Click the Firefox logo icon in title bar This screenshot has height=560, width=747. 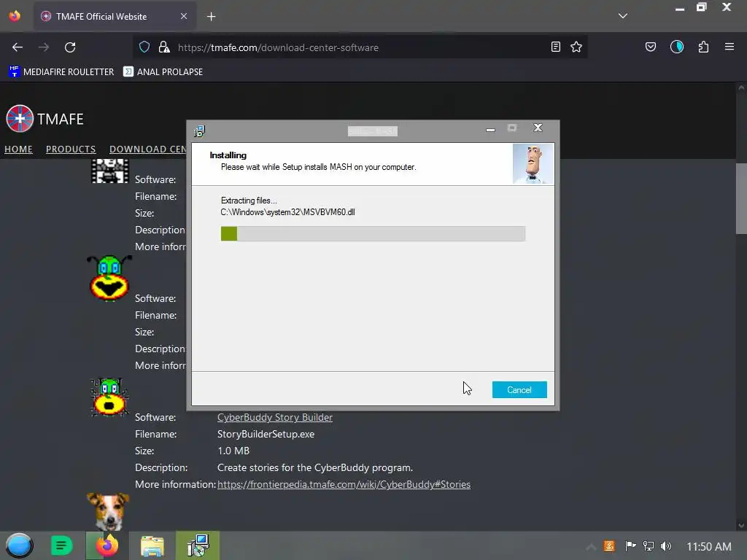(15, 16)
